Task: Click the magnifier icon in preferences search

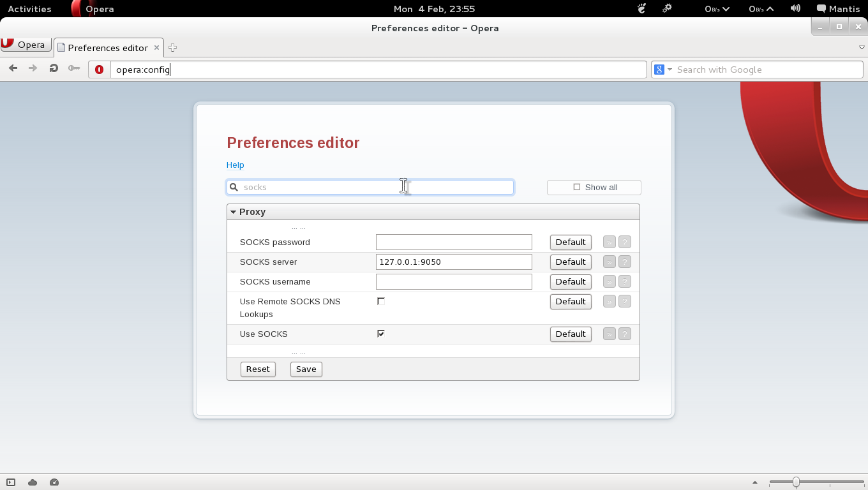Action: 234,187
